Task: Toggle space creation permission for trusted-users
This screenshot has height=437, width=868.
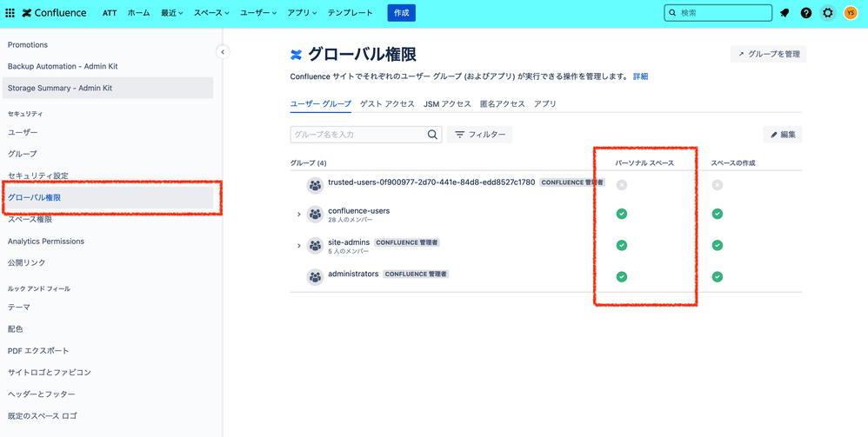Action: (x=718, y=185)
